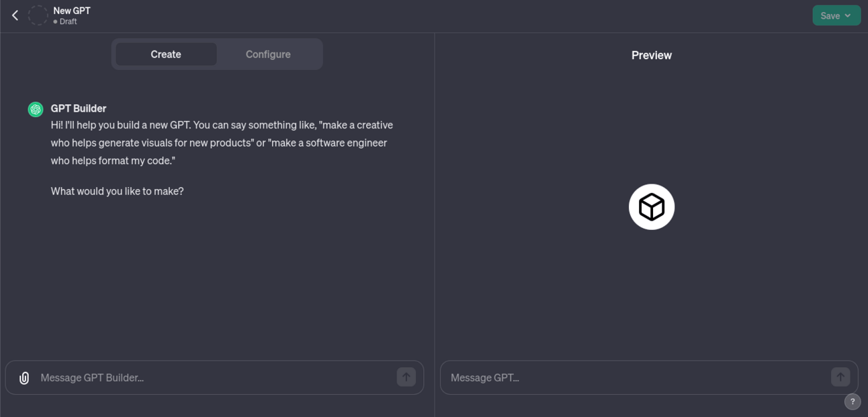The height and width of the screenshot is (417, 868).
Task: Attach a file with the paperclip icon
Action: [24, 378]
